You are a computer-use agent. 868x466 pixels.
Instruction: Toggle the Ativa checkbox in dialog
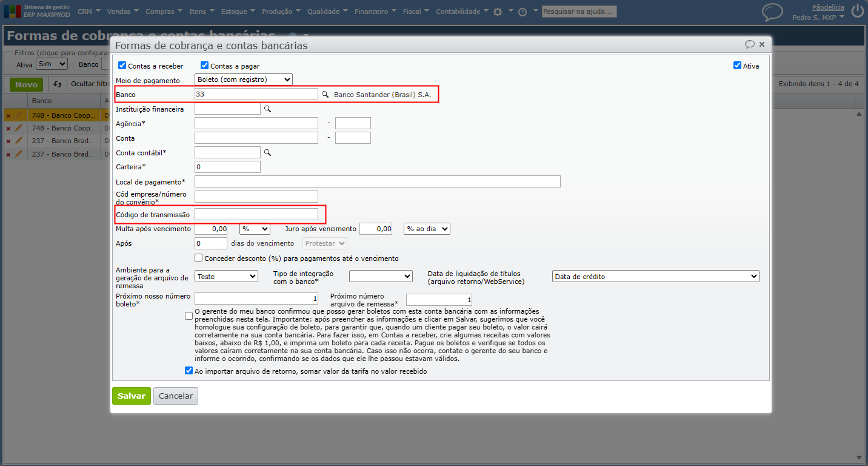pyautogui.click(x=737, y=66)
